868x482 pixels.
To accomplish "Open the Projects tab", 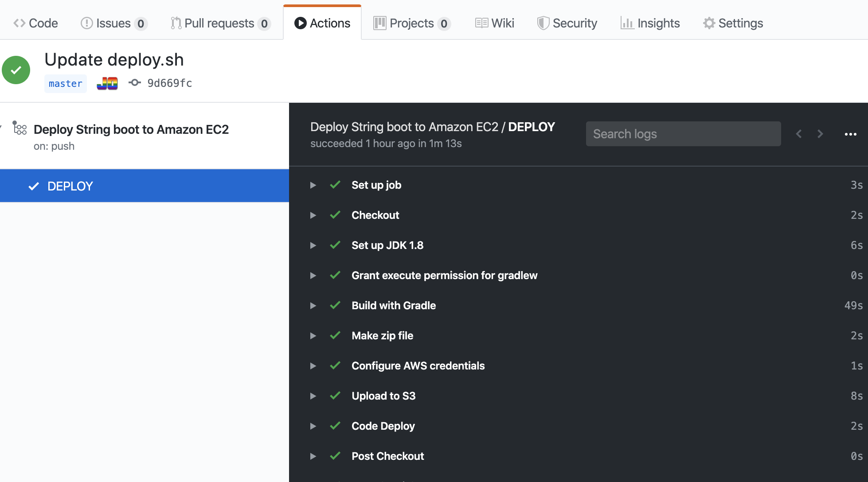I will (412, 23).
